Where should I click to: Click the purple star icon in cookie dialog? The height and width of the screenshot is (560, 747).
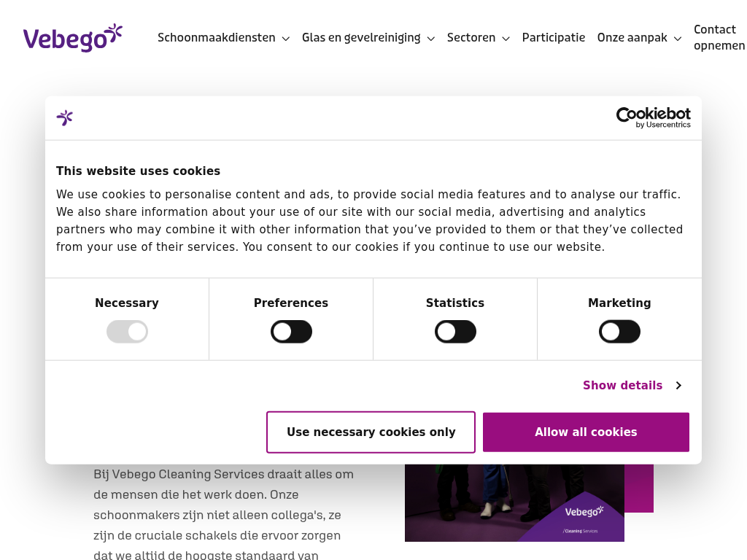(65, 117)
